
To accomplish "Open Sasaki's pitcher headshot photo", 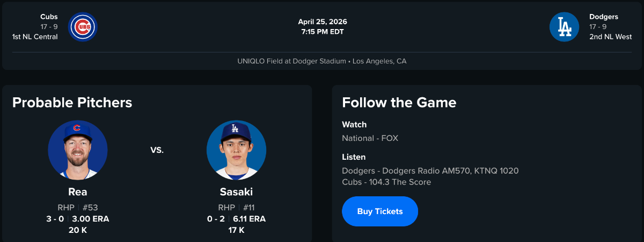I will pos(236,150).
